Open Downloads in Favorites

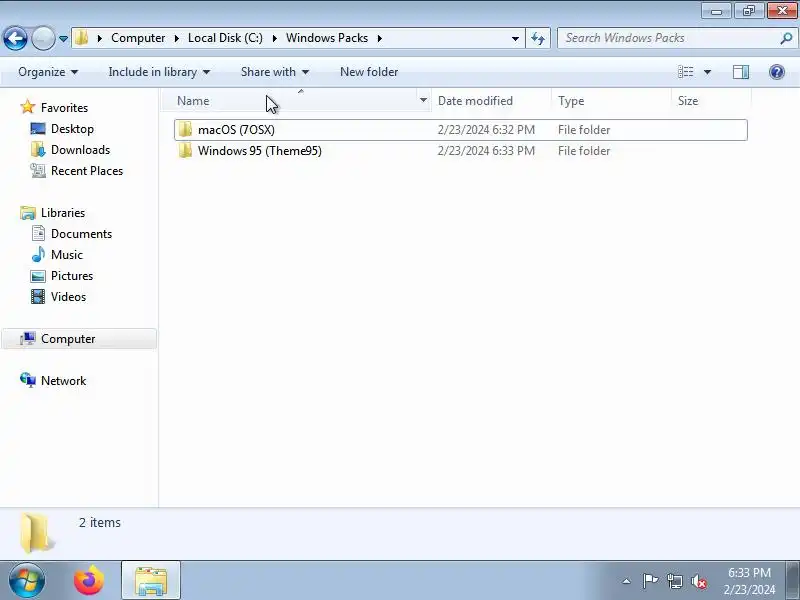[x=81, y=149]
